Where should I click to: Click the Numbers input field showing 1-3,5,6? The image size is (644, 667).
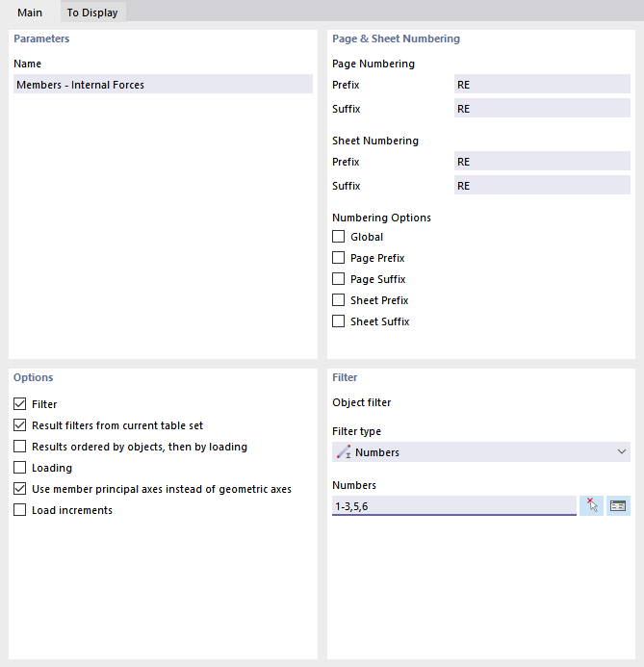pyautogui.click(x=453, y=505)
